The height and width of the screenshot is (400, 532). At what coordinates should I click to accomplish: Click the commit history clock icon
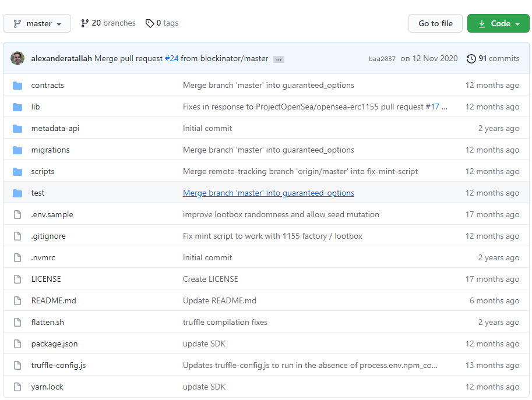click(471, 59)
